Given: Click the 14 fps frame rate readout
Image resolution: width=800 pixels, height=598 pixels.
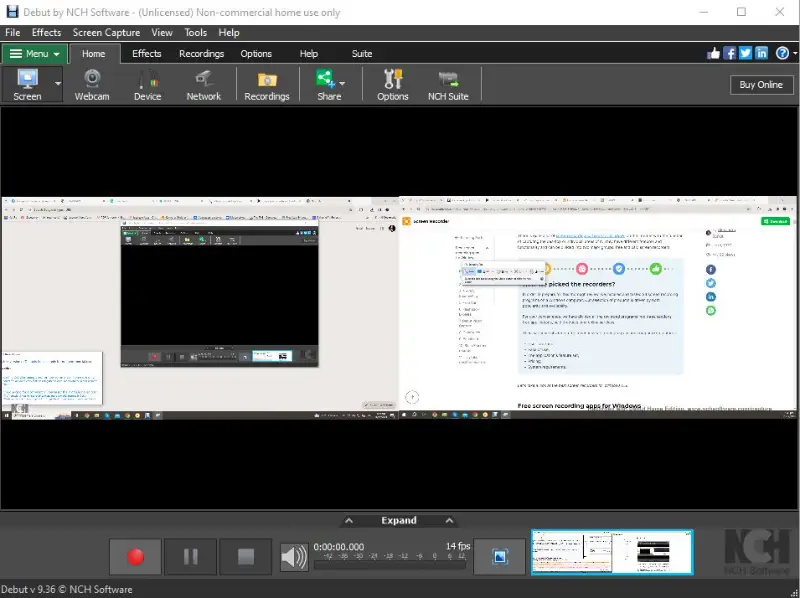Looking at the screenshot, I should coord(458,546).
